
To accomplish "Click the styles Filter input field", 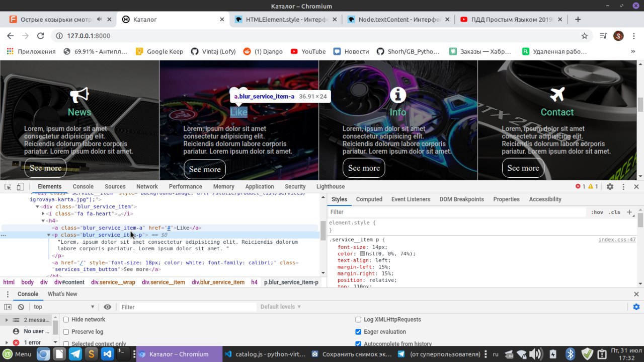I will pos(457,212).
